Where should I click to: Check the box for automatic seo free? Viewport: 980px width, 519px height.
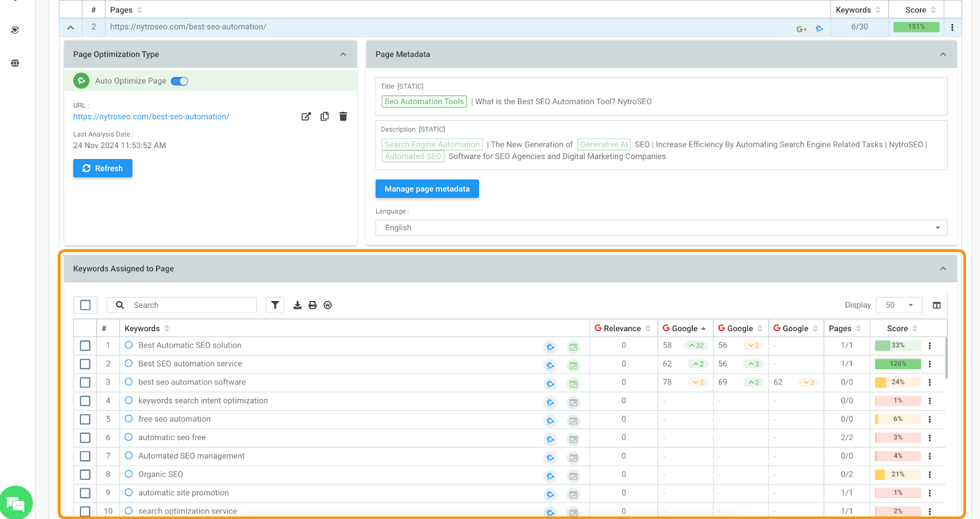coord(85,438)
